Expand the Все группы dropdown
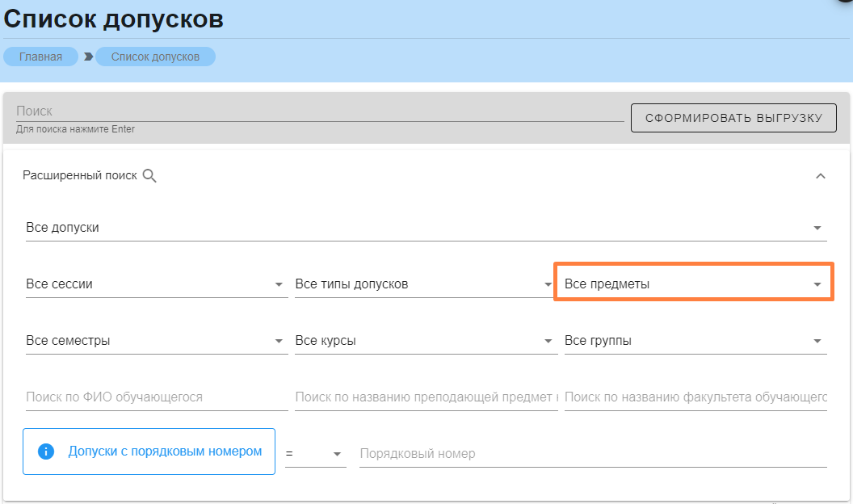853x504 pixels. (694, 341)
